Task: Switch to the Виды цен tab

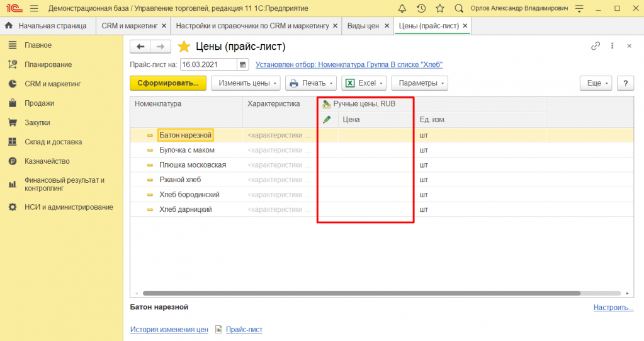Action: click(363, 26)
